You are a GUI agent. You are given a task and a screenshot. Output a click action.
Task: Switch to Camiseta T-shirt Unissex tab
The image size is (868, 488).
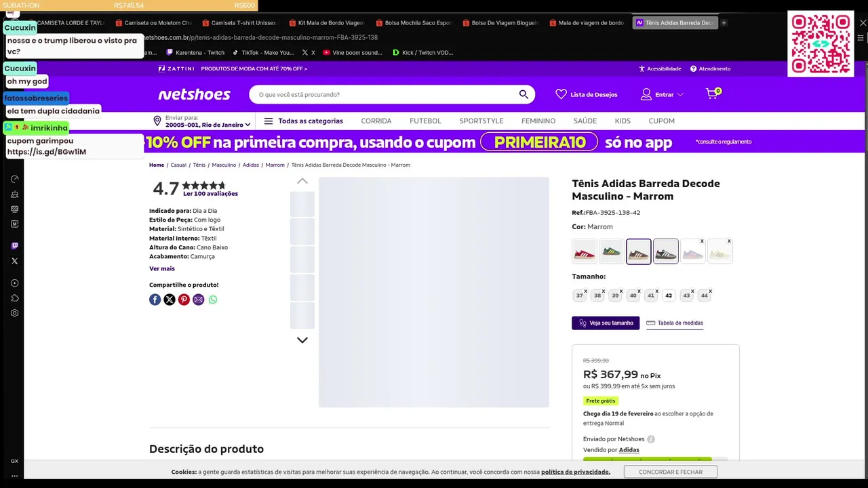point(240,23)
